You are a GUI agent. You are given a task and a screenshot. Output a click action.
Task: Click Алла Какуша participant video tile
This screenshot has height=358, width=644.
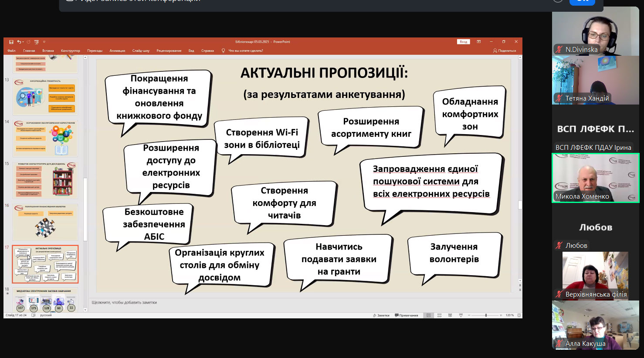596,325
